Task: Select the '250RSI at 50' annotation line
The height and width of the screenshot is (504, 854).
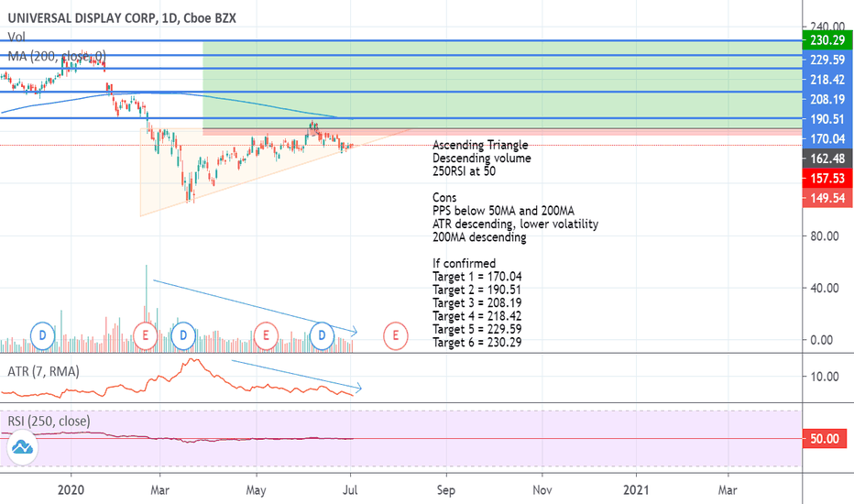Action: pos(464,171)
